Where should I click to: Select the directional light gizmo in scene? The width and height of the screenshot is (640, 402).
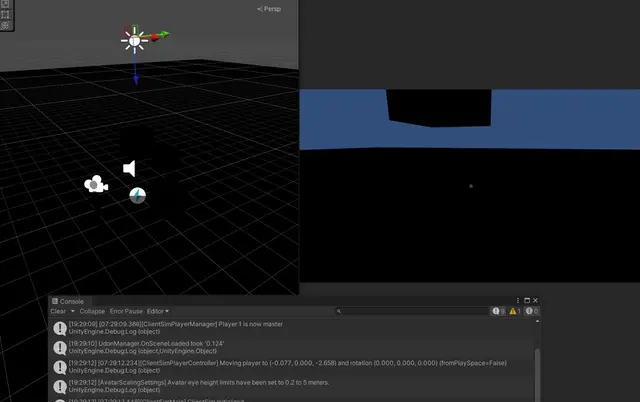click(x=134, y=39)
